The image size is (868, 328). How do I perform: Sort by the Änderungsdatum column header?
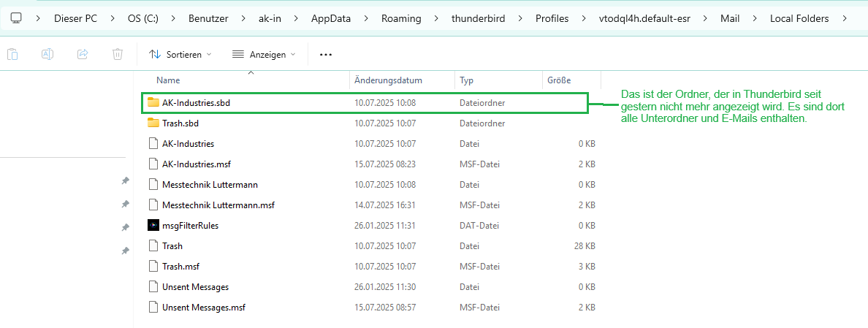[389, 80]
